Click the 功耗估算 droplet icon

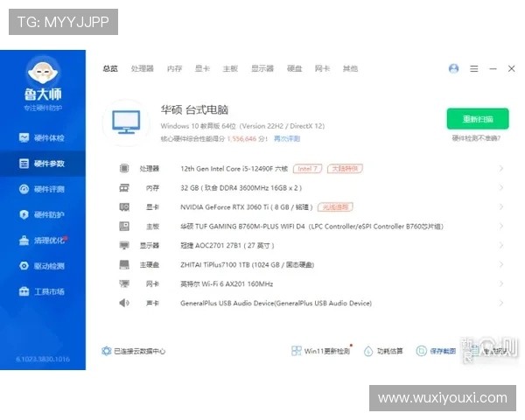click(368, 351)
